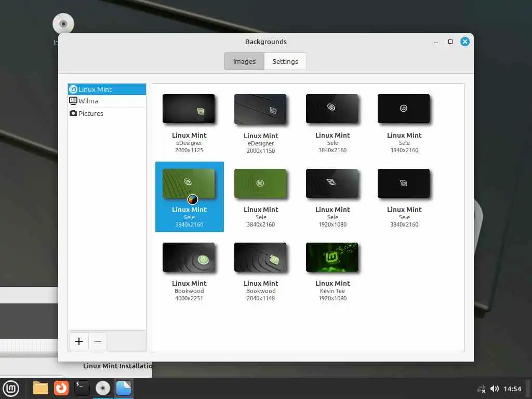Click the install disc desktop icon

(x=63, y=24)
